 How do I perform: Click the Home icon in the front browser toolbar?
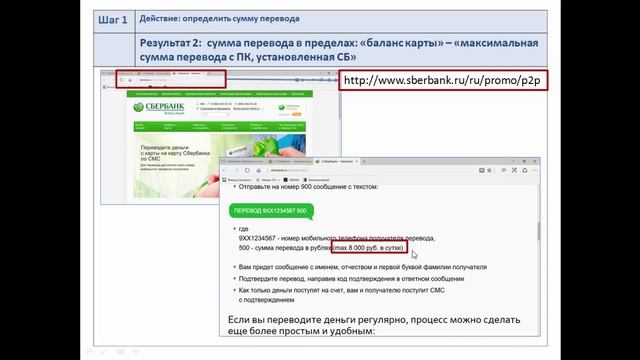(x=258, y=170)
